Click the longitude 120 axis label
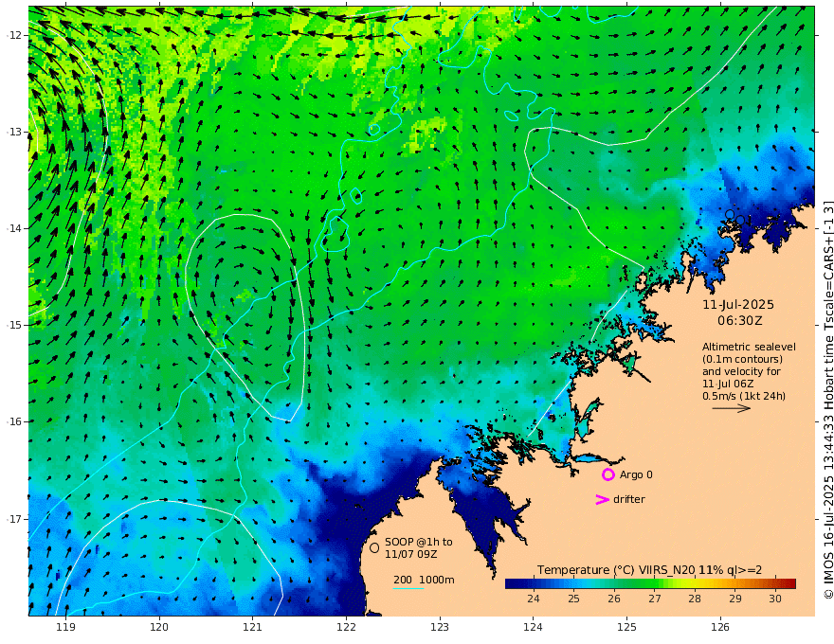Viewport: 834px width, 644px height. click(159, 627)
